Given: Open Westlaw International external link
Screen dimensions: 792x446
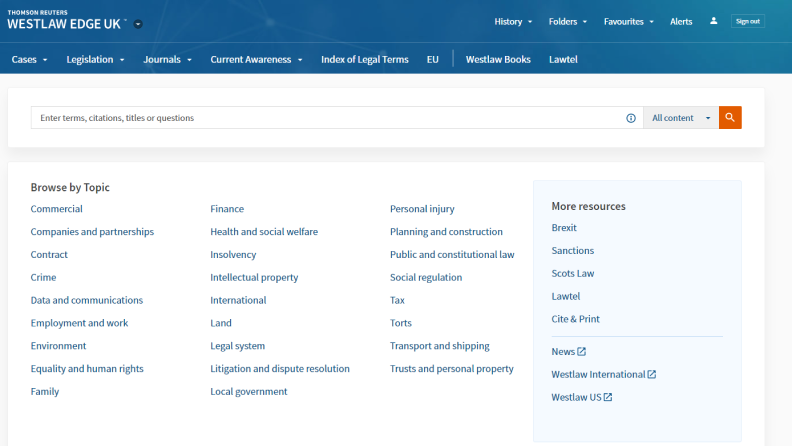Looking at the screenshot, I should pyautogui.click(x=603, y=374).
